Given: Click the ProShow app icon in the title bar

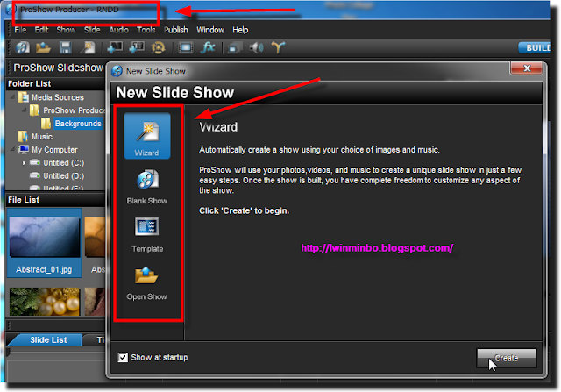Looking at the screenshot, I should 11,10.
